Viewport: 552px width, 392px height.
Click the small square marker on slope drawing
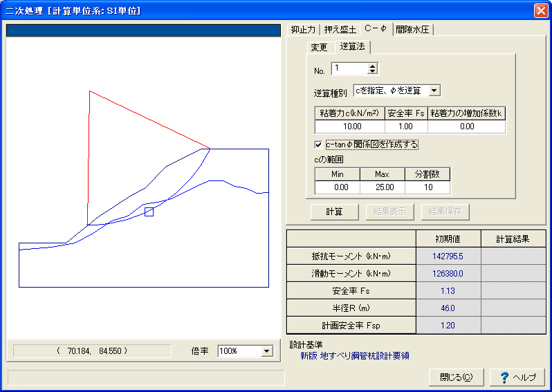click(149, 212)
